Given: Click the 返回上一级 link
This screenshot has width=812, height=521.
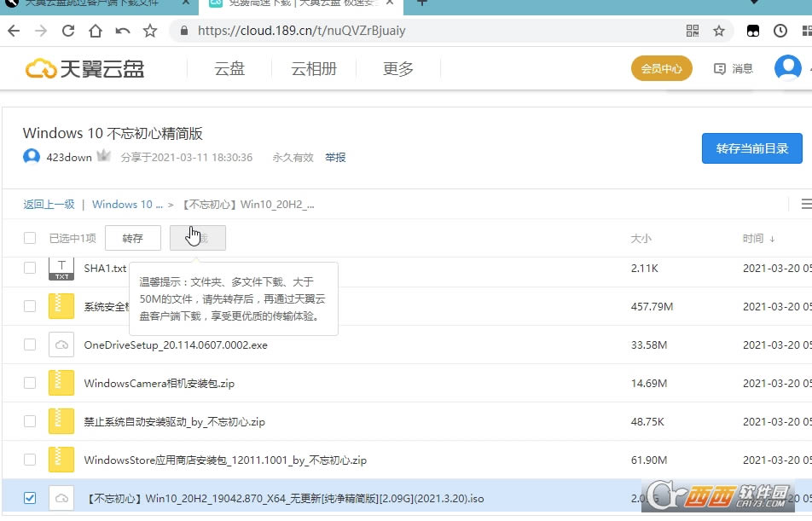Looking at the screenshot, I should click(x=49, y=205).
